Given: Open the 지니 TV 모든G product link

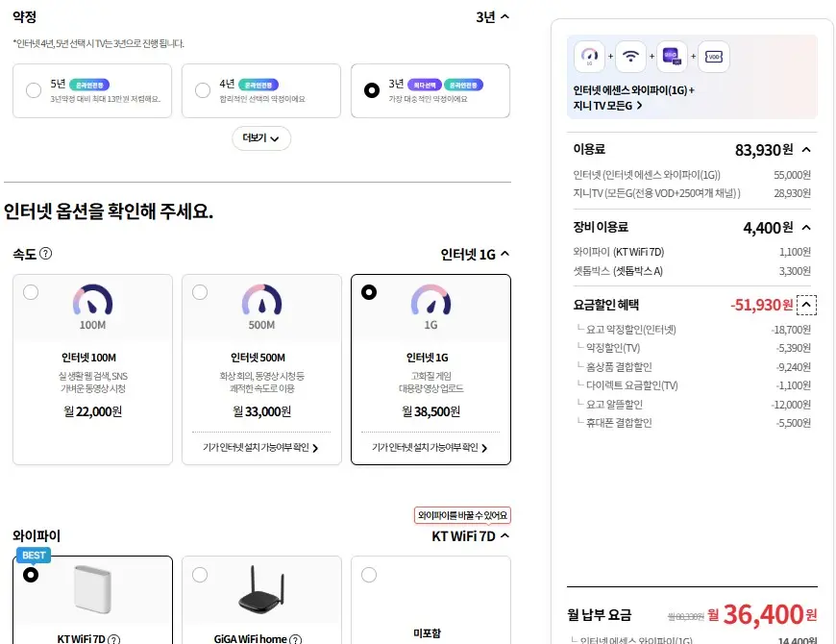Looking at the screenshot, I should (607, 106).
